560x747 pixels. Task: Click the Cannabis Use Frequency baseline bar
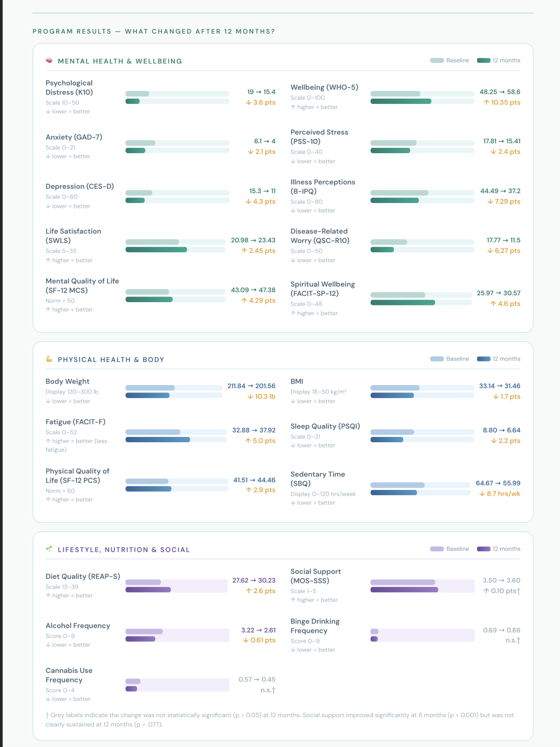(x=133, y=681)
